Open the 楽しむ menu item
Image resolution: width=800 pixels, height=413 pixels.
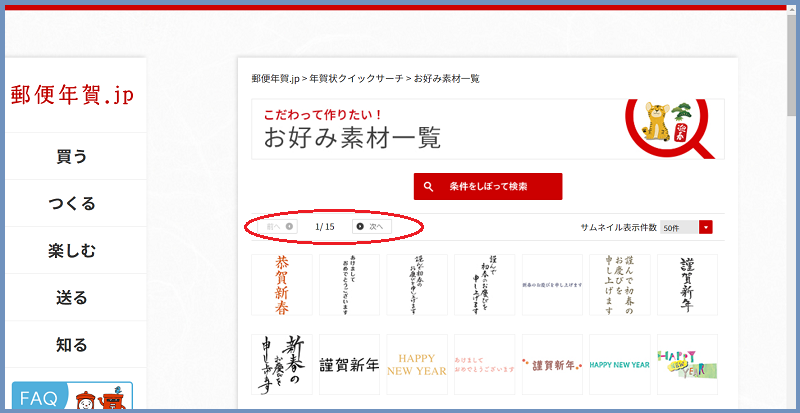tap(72, 250)
